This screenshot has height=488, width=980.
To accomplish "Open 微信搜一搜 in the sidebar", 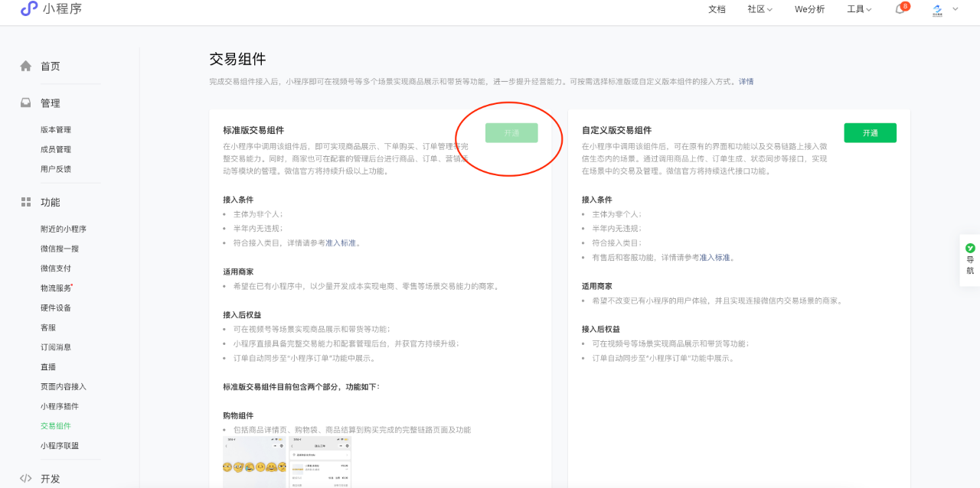I will (60, 249).
